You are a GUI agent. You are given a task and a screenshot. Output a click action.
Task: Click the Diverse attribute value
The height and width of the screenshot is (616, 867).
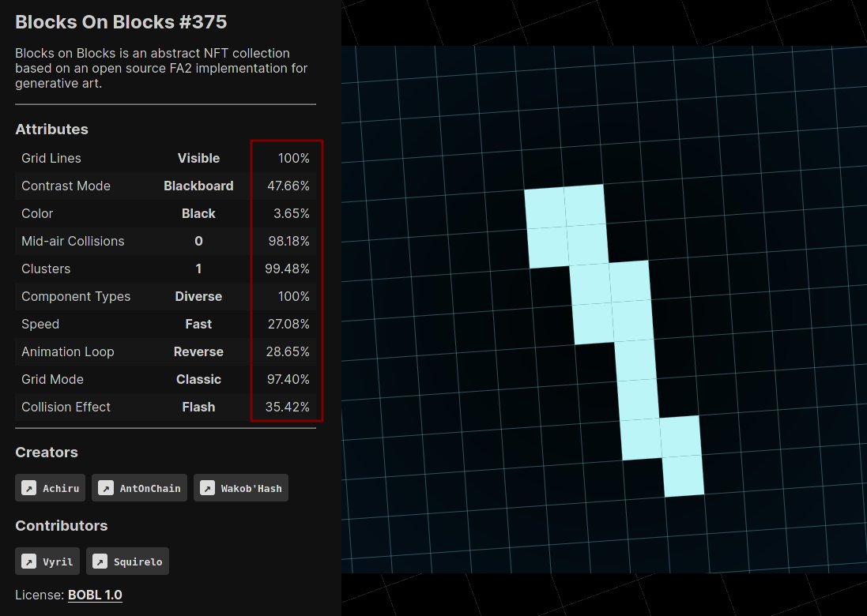point(198,296)
